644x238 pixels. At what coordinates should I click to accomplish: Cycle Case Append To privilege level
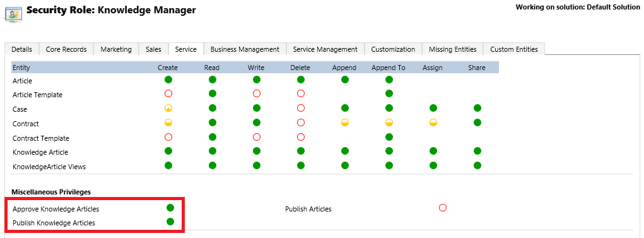click(x=389, y=108)
